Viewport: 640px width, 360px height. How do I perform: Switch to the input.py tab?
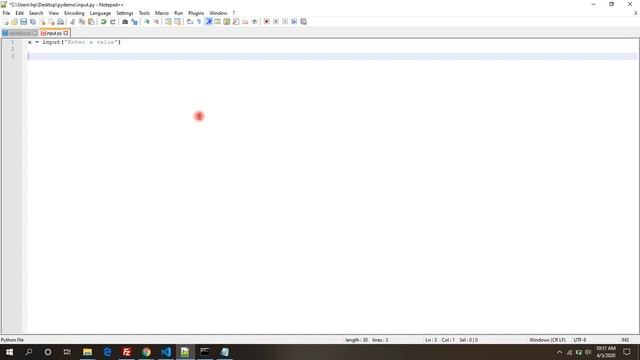click(x=54, y=33)
